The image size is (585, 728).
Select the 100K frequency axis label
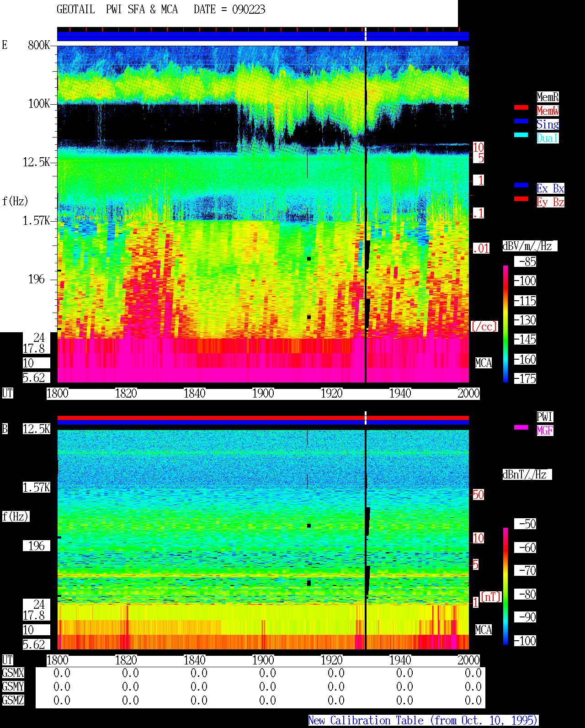click(39, 104)
